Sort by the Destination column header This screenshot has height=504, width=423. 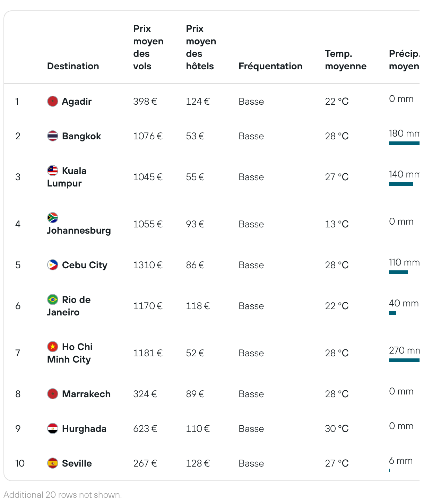pyautogui.click(x=73, y=66)
